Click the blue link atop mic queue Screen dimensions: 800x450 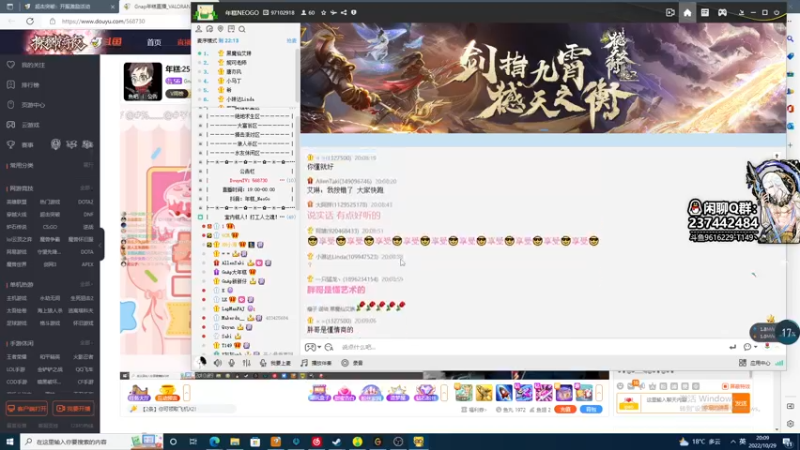coord(291,40)
